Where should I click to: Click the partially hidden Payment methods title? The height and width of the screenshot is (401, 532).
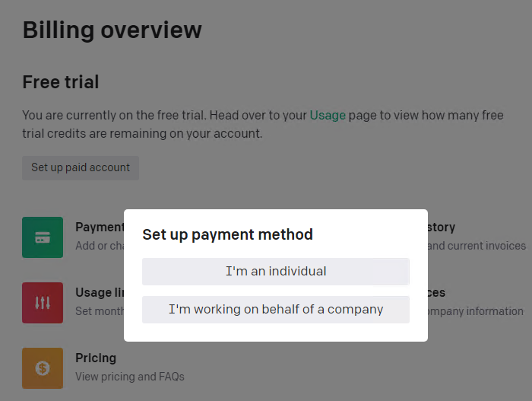click(100, 227)
